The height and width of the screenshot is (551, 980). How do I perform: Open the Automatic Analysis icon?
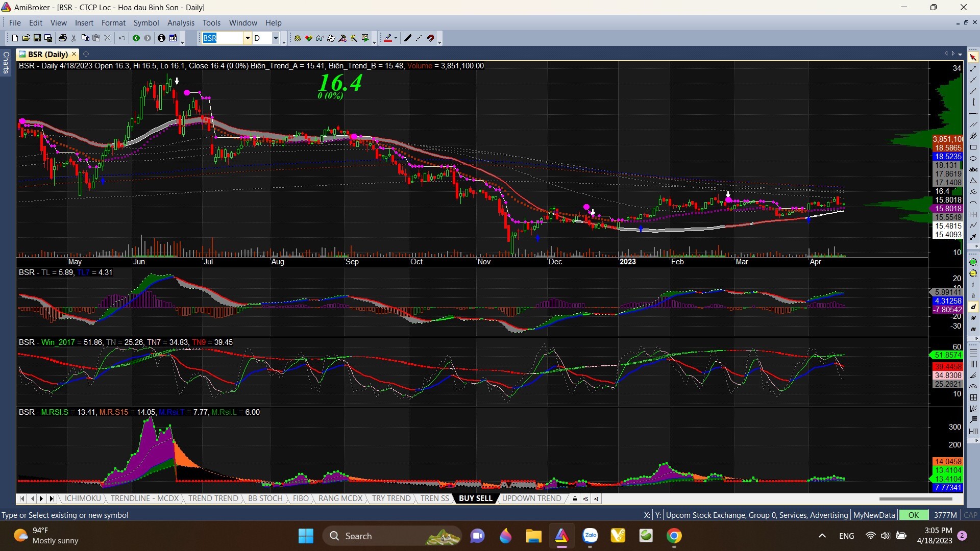[298, 38]
